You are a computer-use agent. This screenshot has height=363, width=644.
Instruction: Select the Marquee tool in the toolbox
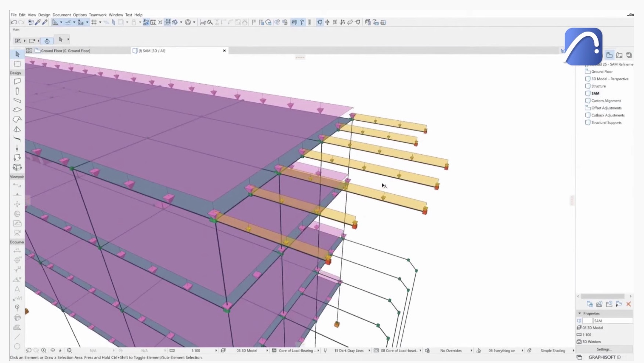[17, 64]
